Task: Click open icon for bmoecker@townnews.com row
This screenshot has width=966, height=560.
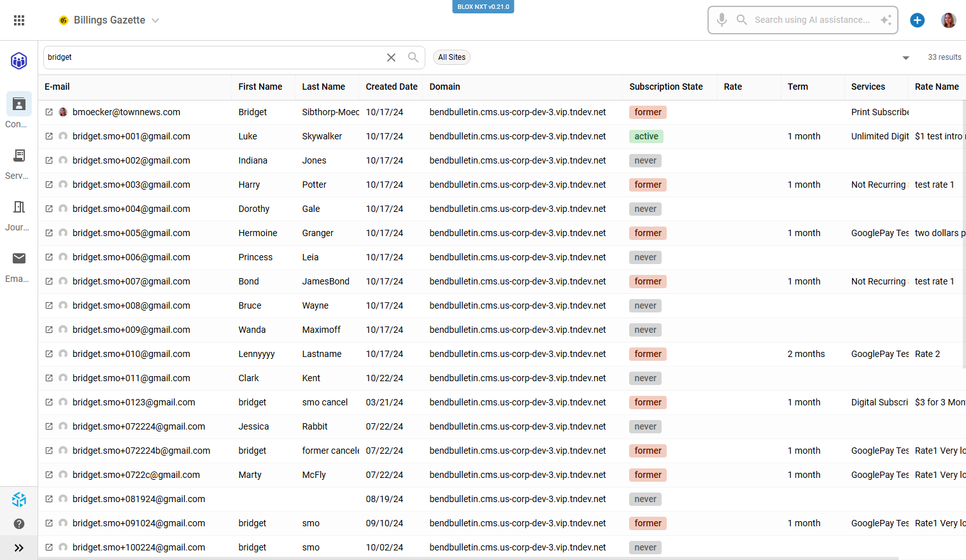Action: pyautogui.click(x=49, y=112)
